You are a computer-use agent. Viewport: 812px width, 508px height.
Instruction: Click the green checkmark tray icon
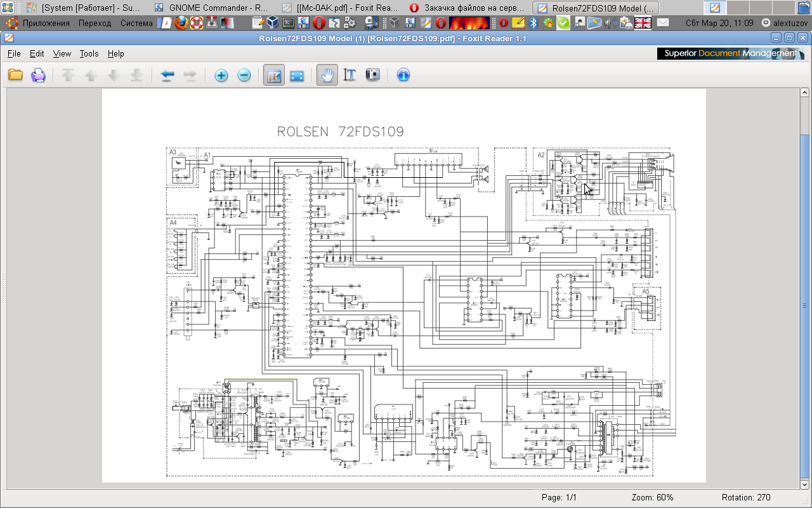pos(563,23)
